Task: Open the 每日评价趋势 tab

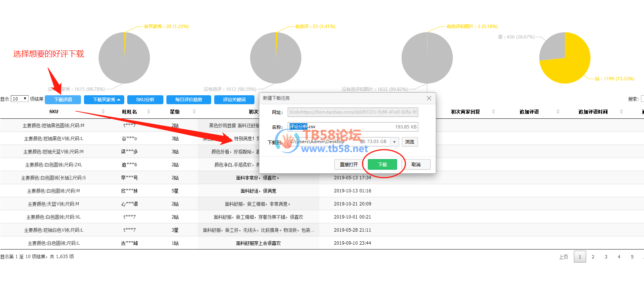Action: point(188,100)
